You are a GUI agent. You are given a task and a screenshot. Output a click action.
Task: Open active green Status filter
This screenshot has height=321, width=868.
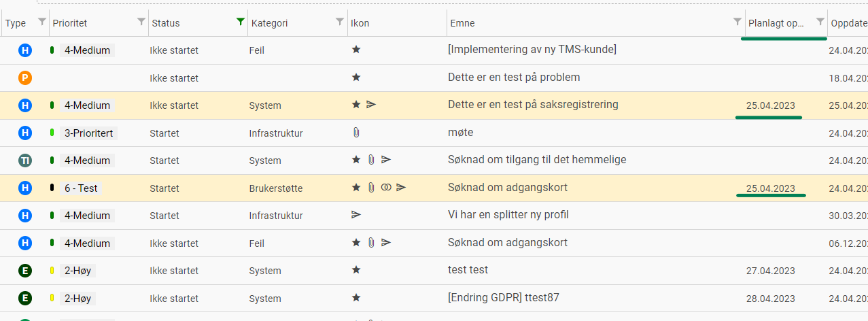pos(240,22)
